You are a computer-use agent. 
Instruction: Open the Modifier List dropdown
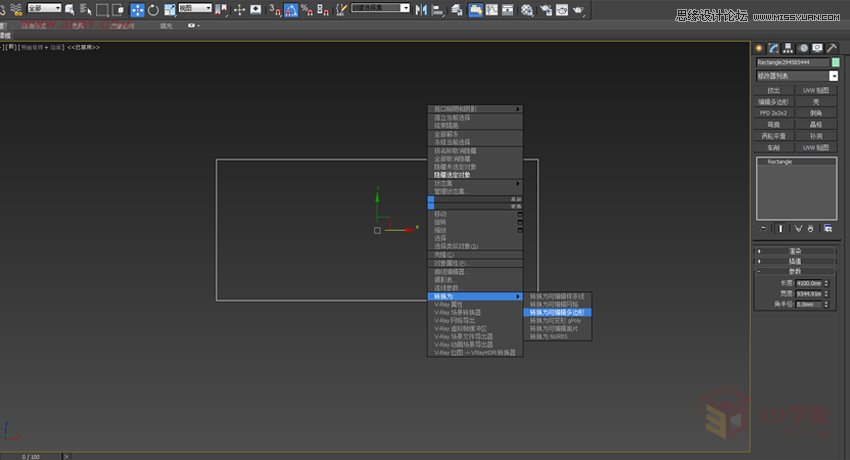click(x=797, y=76)
